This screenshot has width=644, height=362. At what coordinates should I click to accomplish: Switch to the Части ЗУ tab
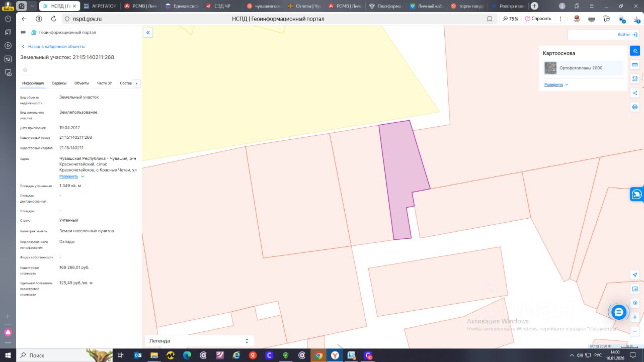pyautogui.click(x=105, y=83)
